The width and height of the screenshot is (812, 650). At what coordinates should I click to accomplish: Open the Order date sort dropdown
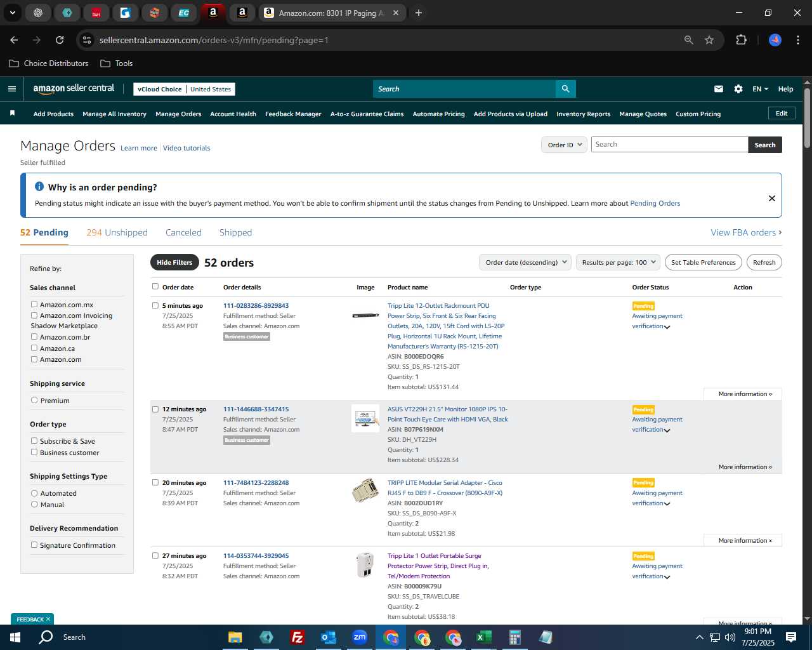pos(525,262)
